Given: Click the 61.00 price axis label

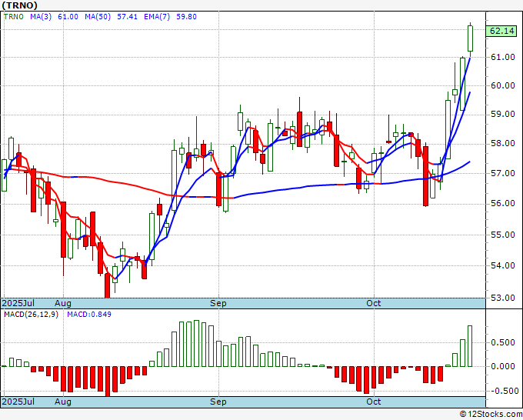Looking at the screenshot, I should (503, 57).
